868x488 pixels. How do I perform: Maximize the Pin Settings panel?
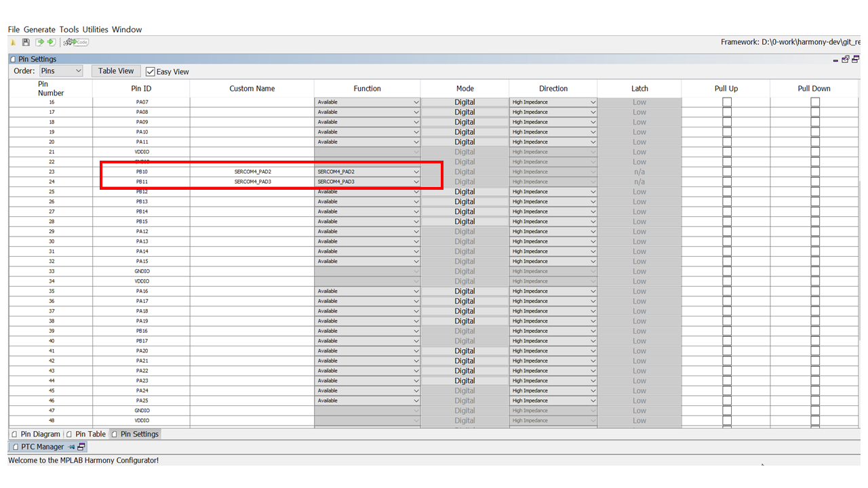point(855,60)
